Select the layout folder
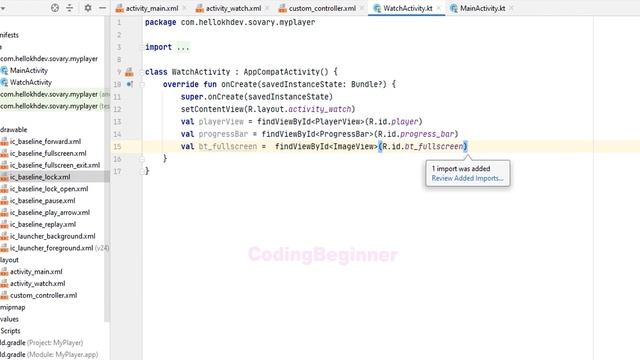This screenshot has width=640, height=360. coord(9,260)
